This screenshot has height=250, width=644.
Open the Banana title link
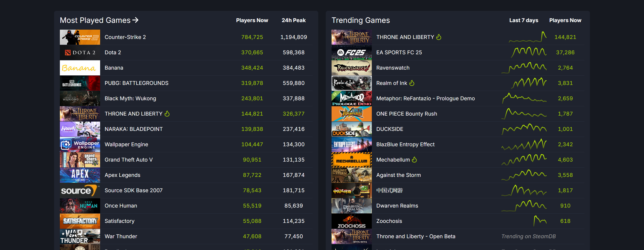(114, 68)
